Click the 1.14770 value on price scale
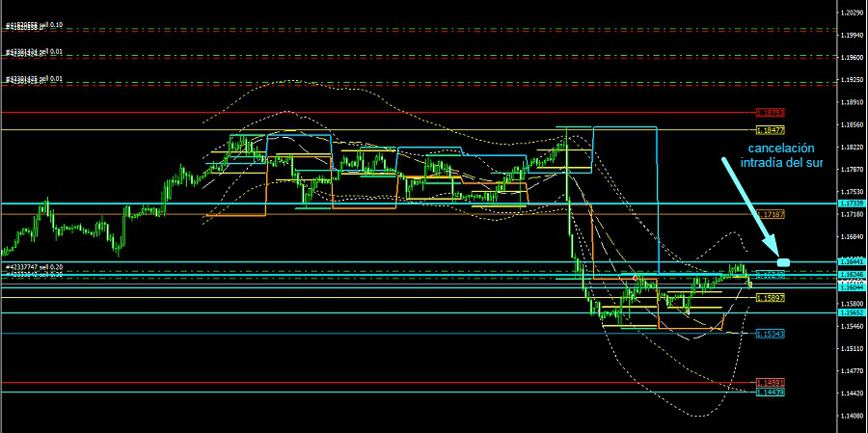Image resolution: width=868 pixels, height=433 pixels. click(x=852, y=371)
